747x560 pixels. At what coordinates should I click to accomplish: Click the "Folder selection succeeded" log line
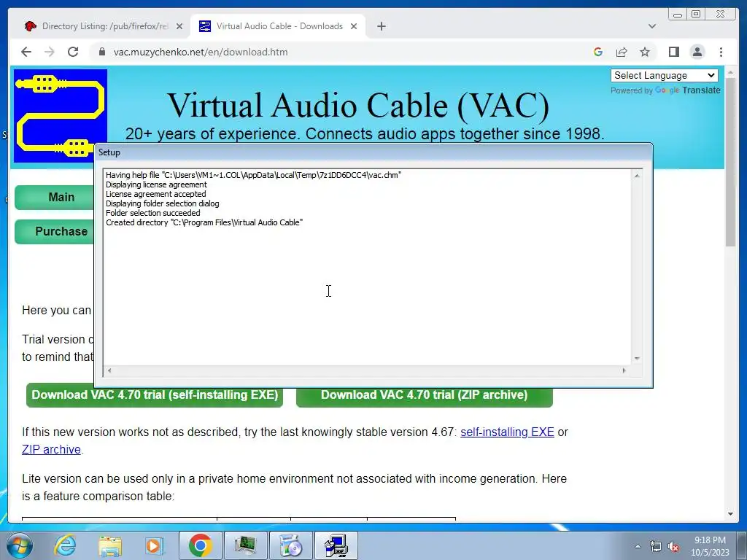click(x=153, y=213)
